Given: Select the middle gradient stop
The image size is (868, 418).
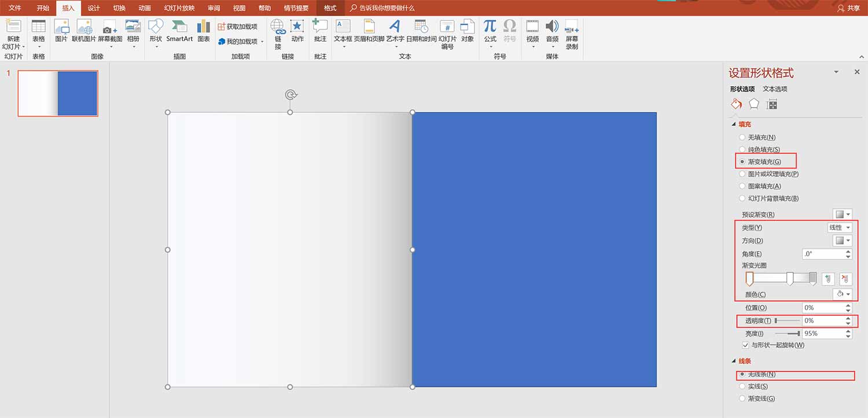Looking at the screenshot, I should click(x=790, y=279).
